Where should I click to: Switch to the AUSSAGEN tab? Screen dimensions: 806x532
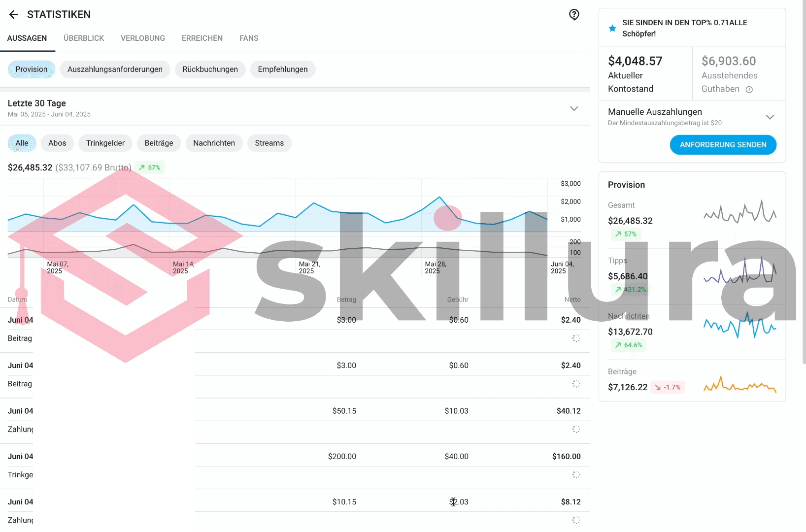pyautogui.click(x=27, y=38)
